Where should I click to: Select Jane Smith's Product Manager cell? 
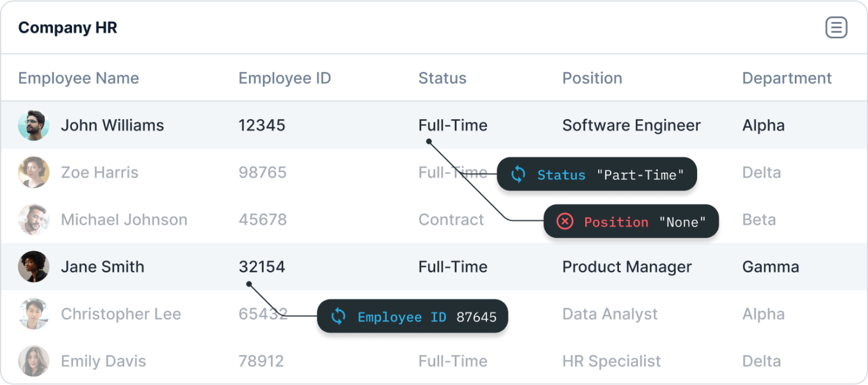tap(626, 267)
